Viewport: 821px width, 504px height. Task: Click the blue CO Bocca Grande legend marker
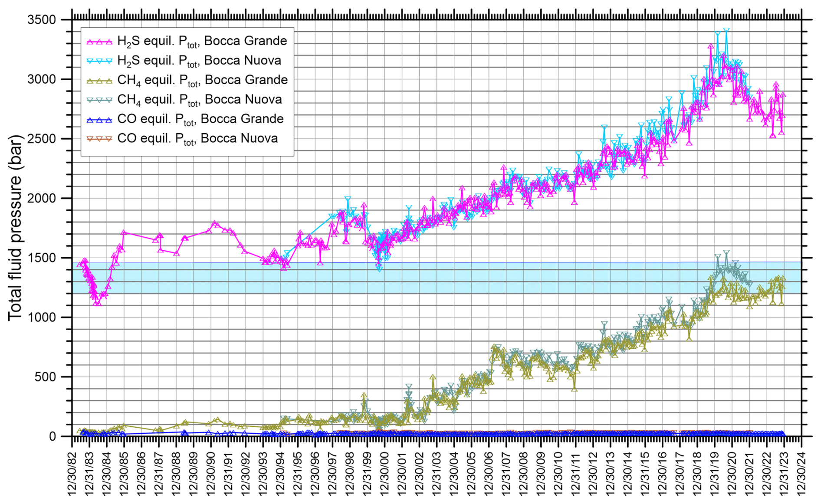[x=99, y=120]
